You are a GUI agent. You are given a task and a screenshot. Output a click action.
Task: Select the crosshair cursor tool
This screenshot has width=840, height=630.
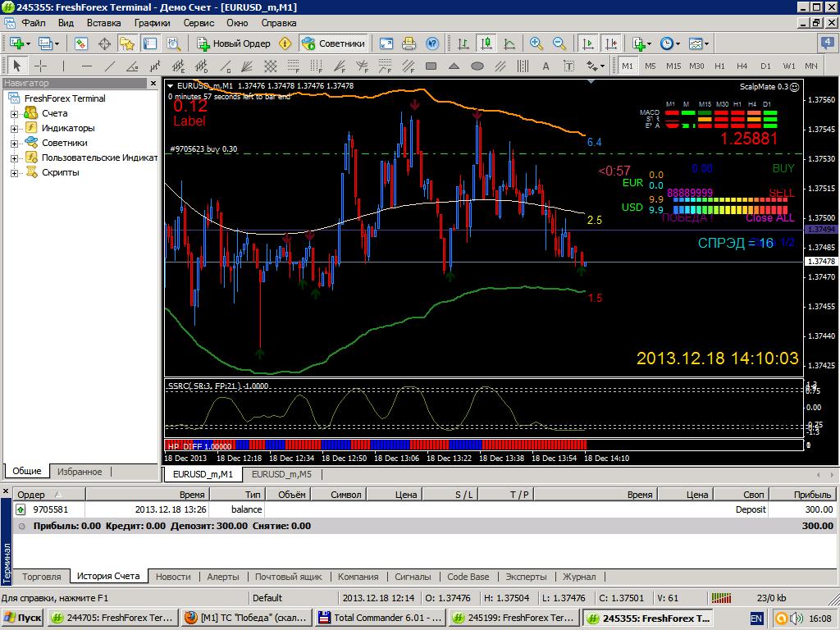pos(41,66)
